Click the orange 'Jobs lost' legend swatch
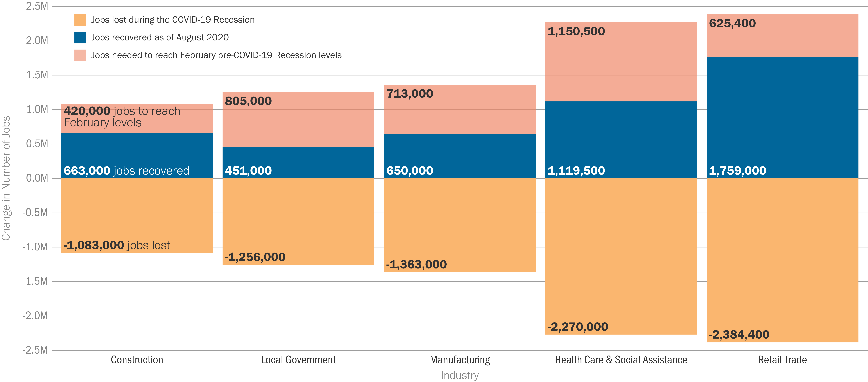This screenshot has width=868, height=382. (x=80, y=20)
